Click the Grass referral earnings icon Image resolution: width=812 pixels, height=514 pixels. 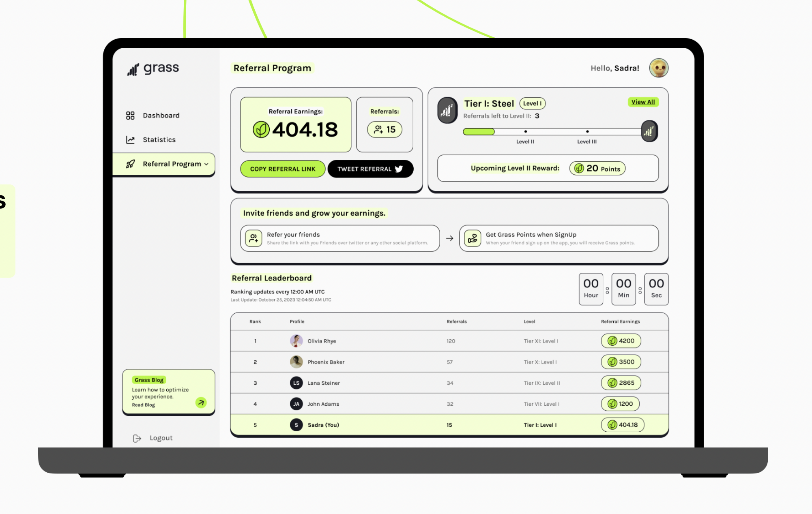pyautogui.click(x=262, y=129)
